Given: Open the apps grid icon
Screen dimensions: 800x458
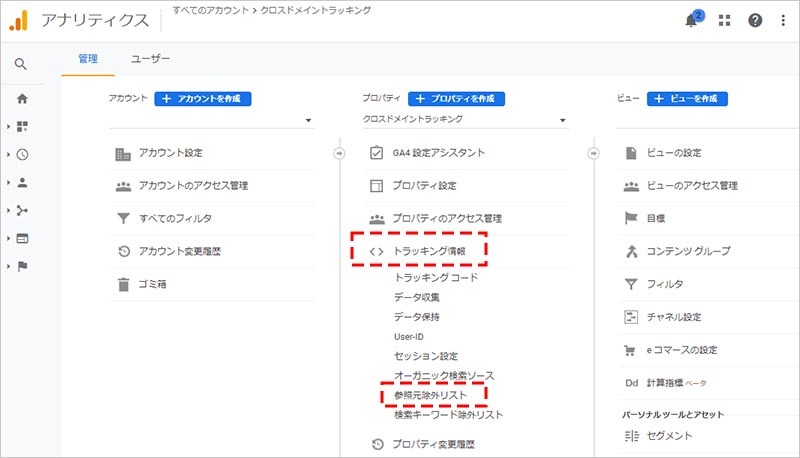Looking at the screenshot, I should coord(725,21).
